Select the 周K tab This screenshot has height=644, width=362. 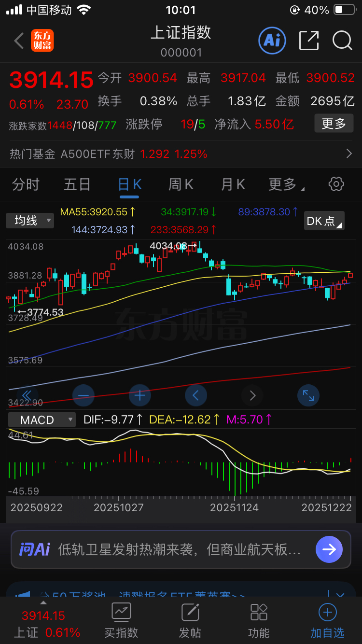tap(181, 184)
